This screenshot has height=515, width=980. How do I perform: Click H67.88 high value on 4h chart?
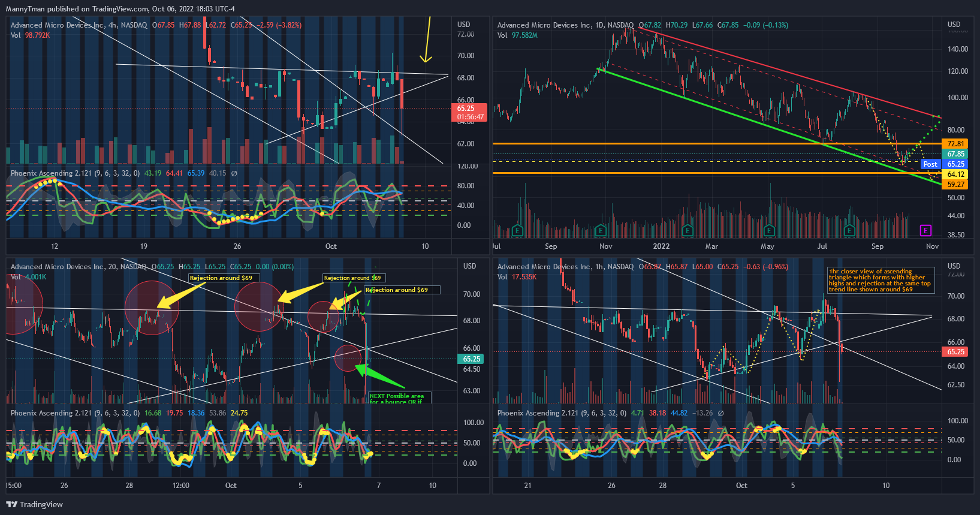click(x=190, y=25)
